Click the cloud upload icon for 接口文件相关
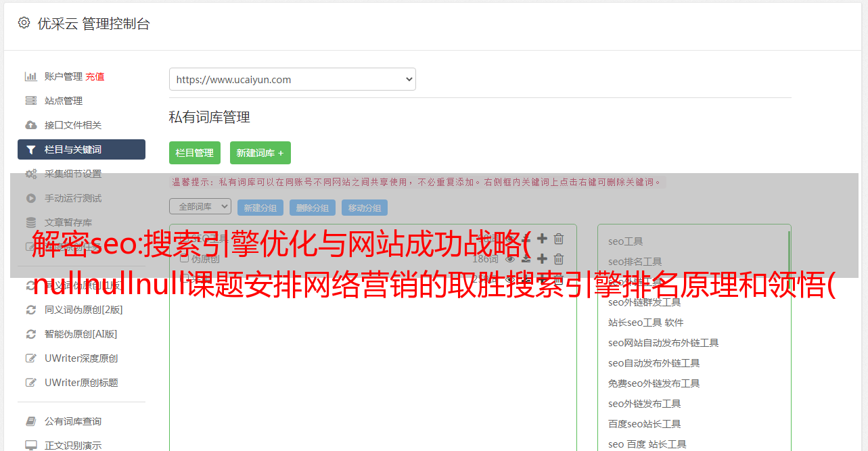Image resolution: width=868 pixels, height=451 pixels. (30, 125)
